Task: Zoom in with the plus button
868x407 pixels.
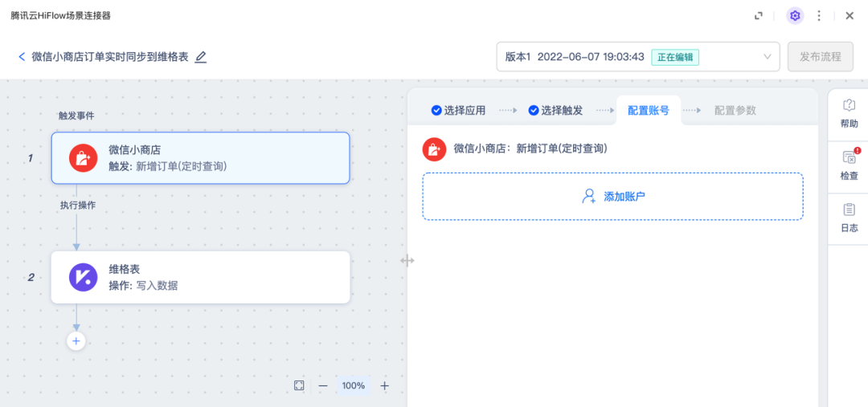Action: pyautogui.click(x=384, y=385)
